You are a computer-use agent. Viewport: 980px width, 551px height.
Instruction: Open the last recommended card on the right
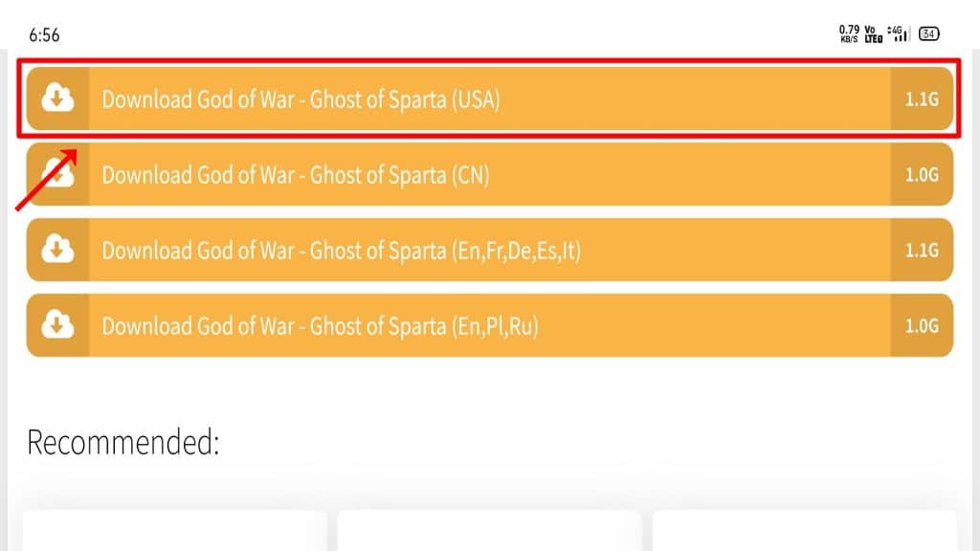[804, 530]
